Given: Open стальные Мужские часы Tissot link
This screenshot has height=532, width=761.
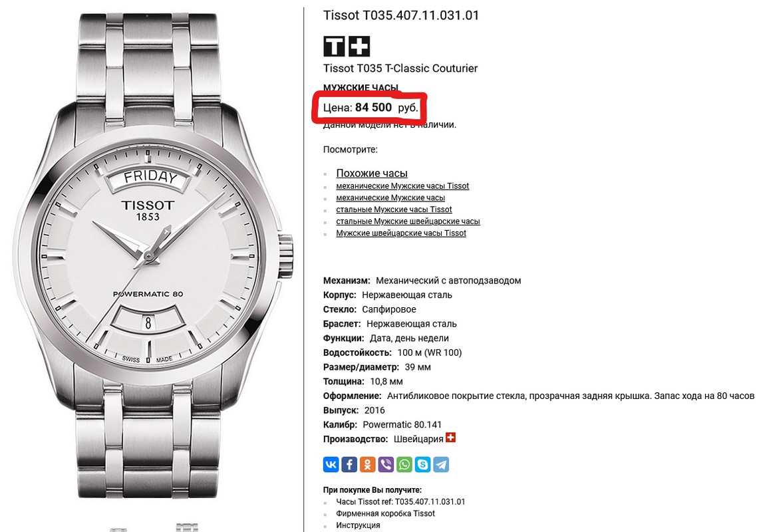Looking at the screenshot, I should point(394,209).
